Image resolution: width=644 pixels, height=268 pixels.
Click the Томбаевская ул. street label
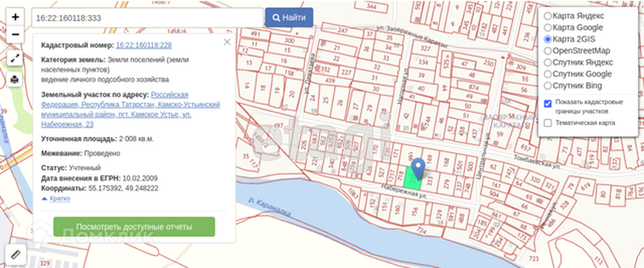click(537, 161)
